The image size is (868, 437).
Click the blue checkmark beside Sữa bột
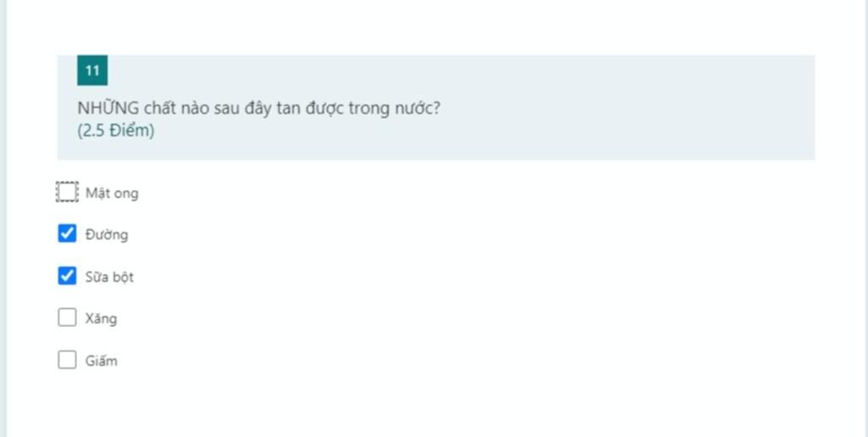click(x=67, y=276)
